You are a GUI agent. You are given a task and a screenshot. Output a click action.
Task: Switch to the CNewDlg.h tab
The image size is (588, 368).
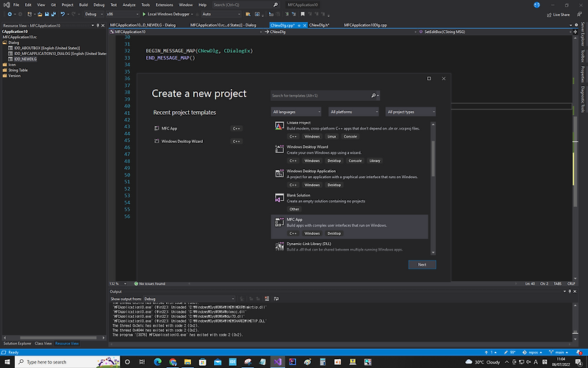319,25
